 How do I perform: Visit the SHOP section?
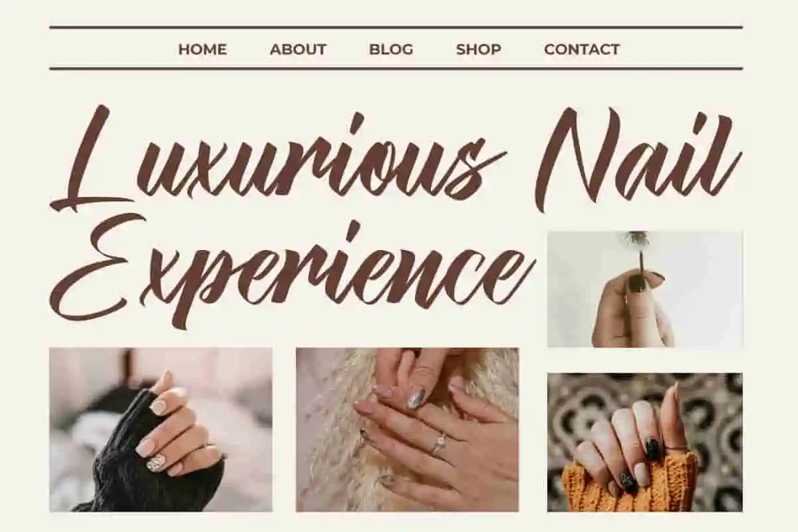(x=478, y=49)
